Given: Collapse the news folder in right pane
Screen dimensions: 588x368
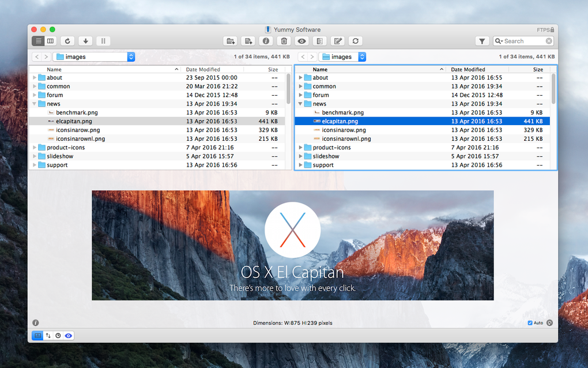Looking at the screenshot, I should tap(300, 103).
